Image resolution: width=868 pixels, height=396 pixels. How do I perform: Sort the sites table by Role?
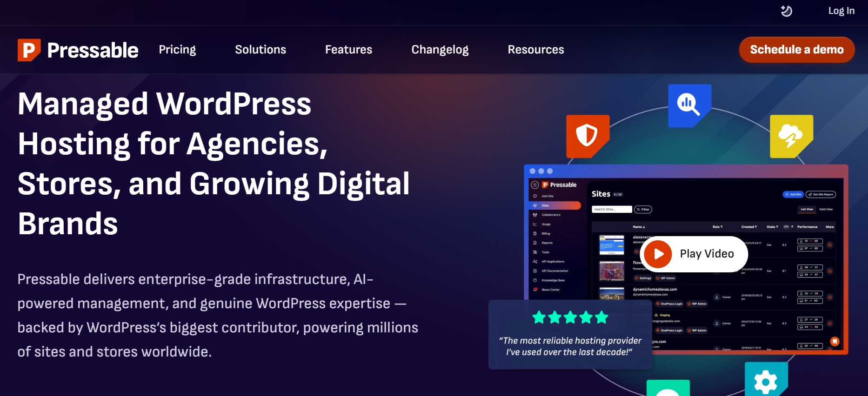pos(717,227)
